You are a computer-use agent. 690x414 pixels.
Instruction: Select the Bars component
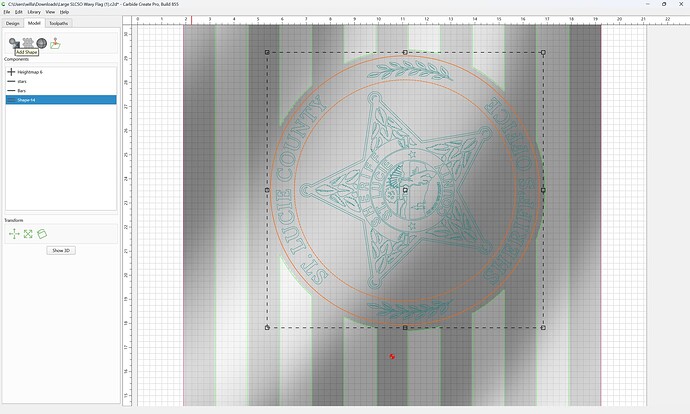click(x=61, y=91)
